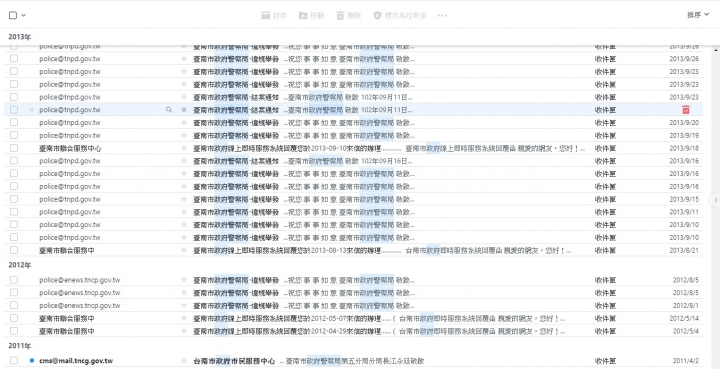Check the message dated 2013/9/18
The height and width of the screenshot is (369, 720).
click(14, 148)
